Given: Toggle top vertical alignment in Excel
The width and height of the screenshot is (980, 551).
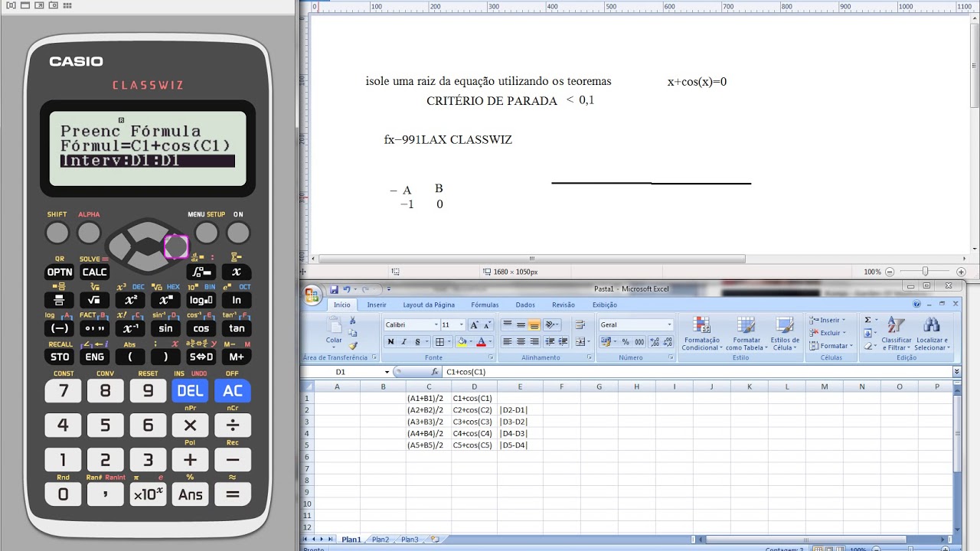Looking at the screenshot, I should point(508,324).
